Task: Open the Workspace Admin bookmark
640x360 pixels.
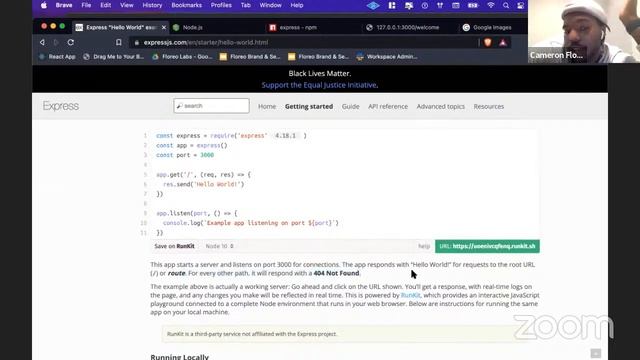Action: (387, 57)
